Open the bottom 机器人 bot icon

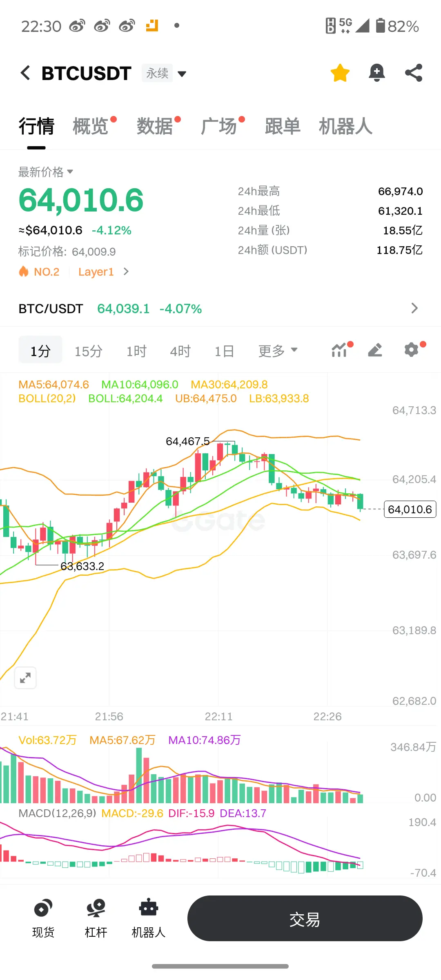pyautogui.click(x=148, y=919)
